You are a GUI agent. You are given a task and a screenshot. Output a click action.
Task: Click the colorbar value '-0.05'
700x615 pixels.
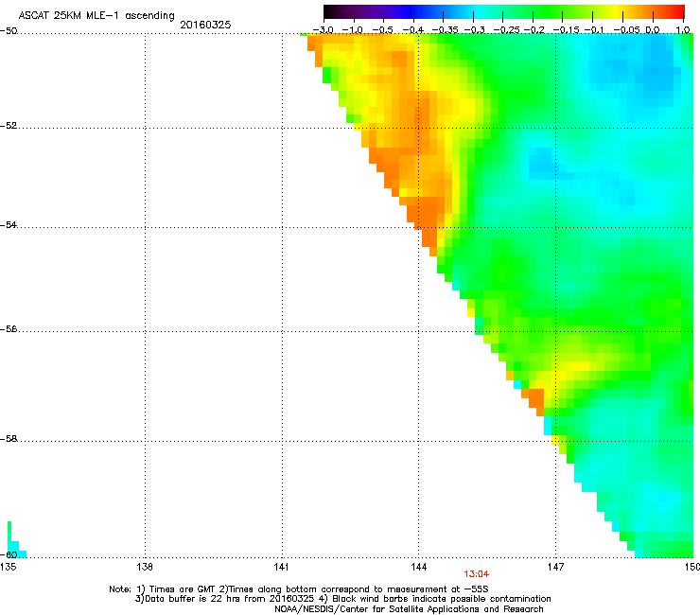click(x=626, y=30)
